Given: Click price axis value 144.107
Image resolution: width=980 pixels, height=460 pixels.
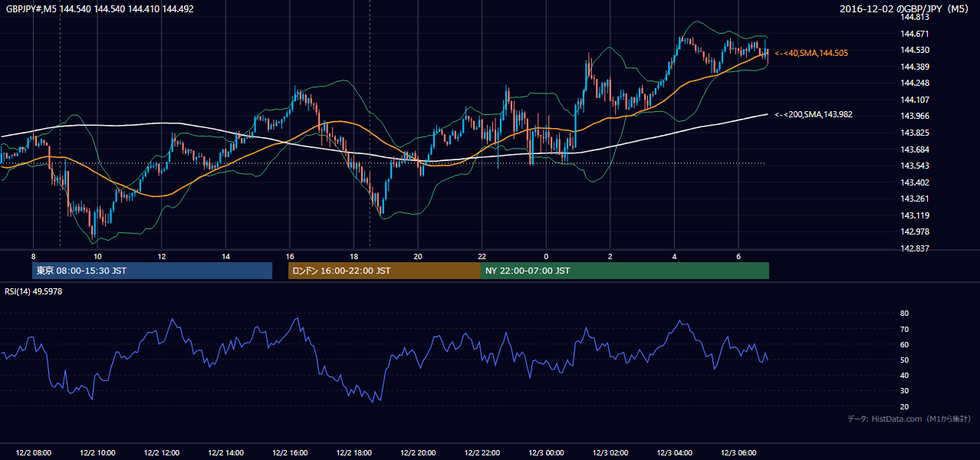Looking at the screenshot, I should click(913, 100).
